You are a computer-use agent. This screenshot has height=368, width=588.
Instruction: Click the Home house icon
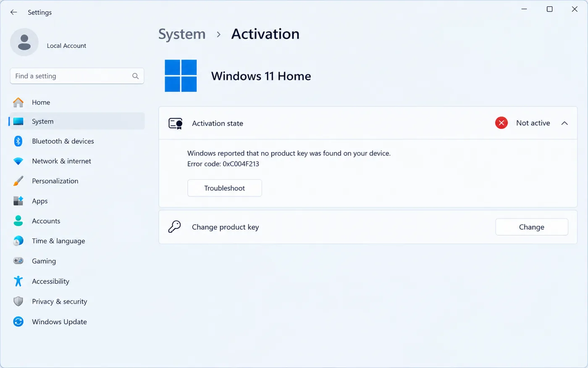[x=18, y=102]
